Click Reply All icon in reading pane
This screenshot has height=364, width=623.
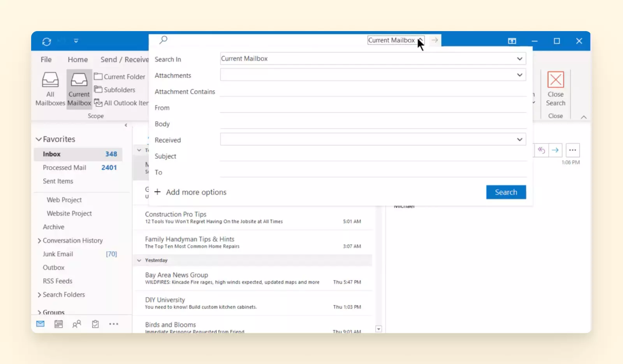[x=541, y=150]
